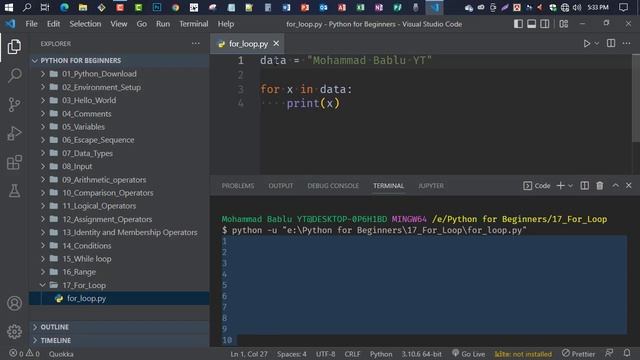Toggle Panel layout button in title bar
Viewport: 640px width, 360px height.
[531, 24]
